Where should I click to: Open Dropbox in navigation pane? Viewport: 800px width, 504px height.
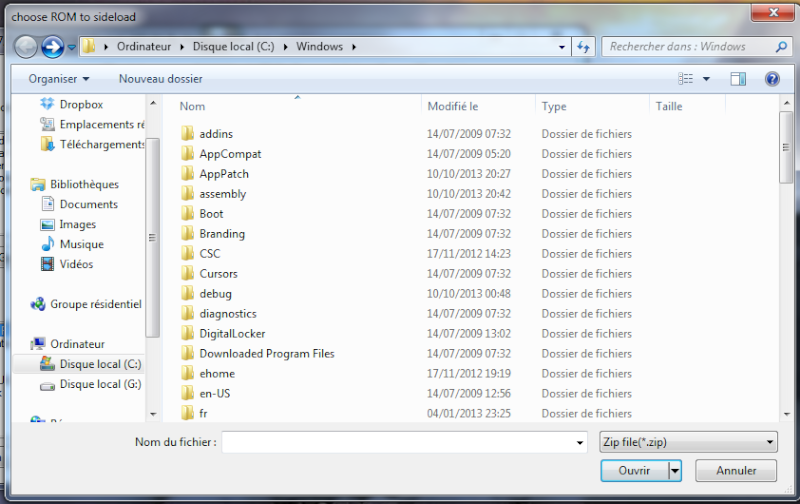tap(81, 105)
